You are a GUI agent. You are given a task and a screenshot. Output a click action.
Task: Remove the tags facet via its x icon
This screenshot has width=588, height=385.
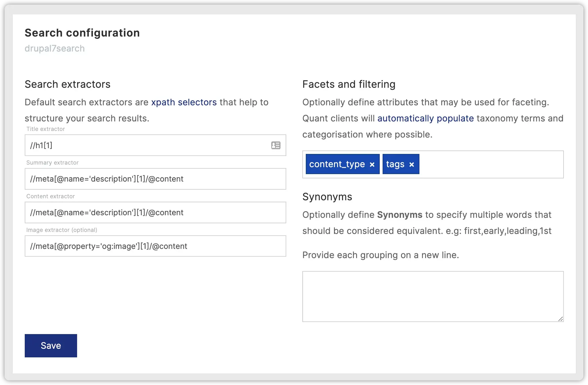click(x=411, y=164)
